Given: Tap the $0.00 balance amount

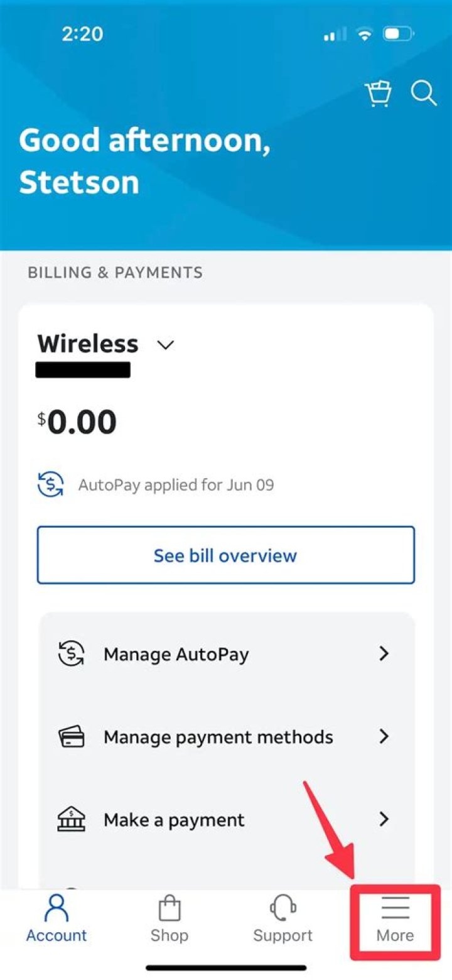Looking at the screenshot, I should (77, 422).
